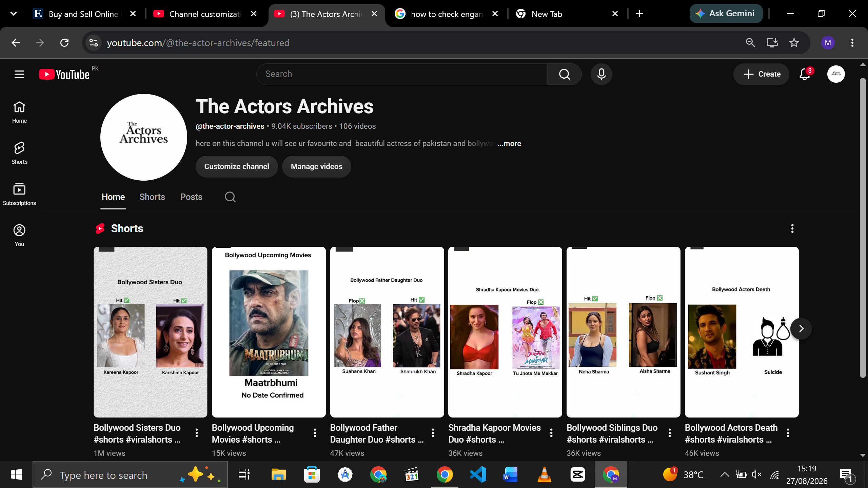Open options for Bollywood Siblings Duo short

coord(670,433)
